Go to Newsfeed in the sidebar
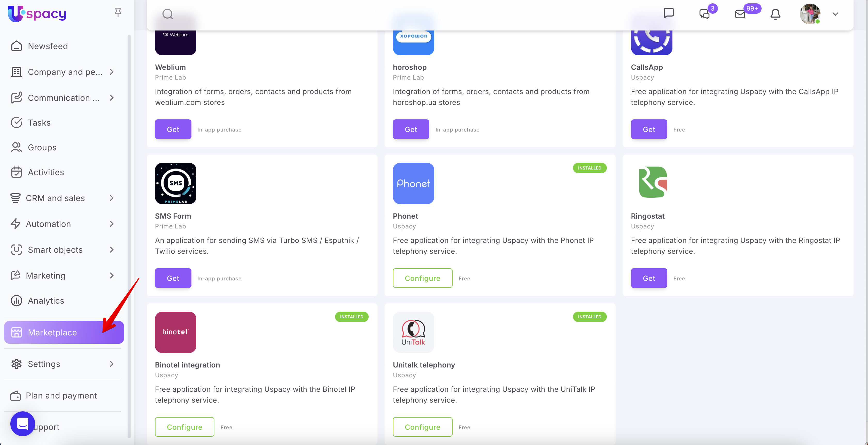 point(48,46)
